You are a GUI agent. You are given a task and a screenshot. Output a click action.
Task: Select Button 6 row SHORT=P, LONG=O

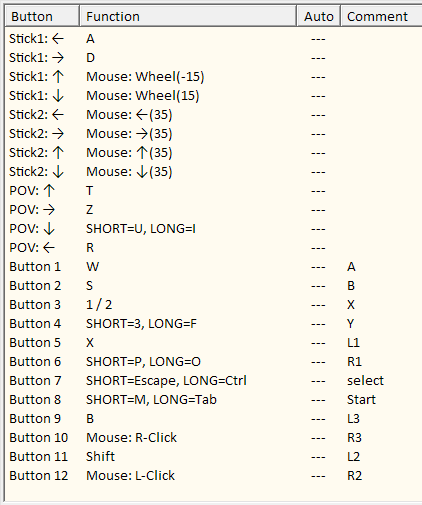(214, 362)
